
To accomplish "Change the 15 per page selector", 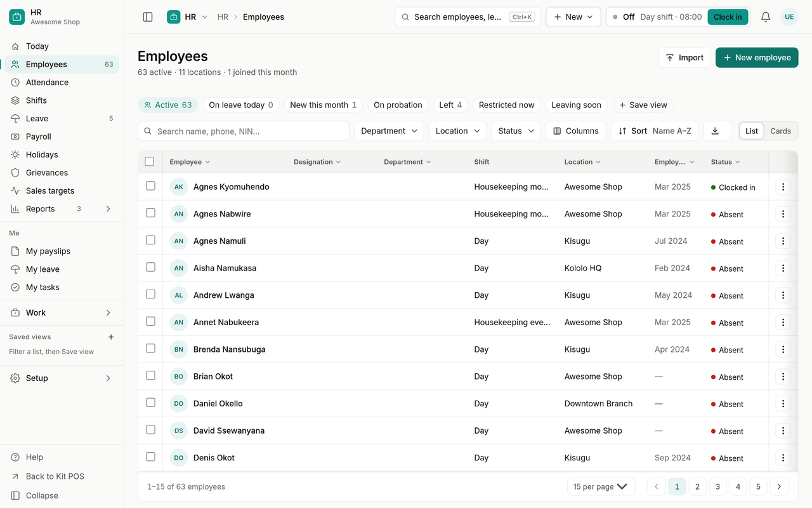I will 601,486.
